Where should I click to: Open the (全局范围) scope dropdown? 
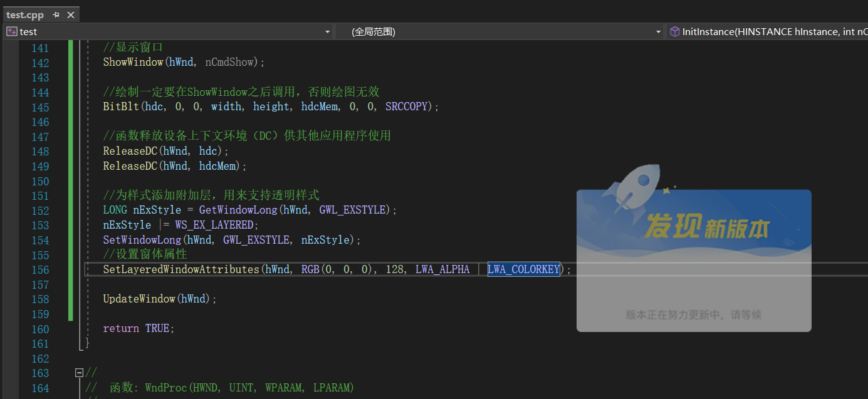[x=657, y=31]
